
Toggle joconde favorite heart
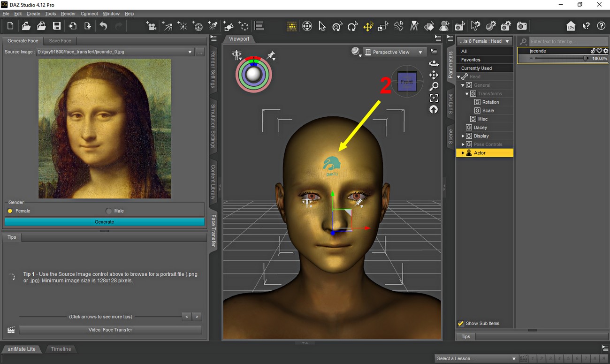(x=599, y=51)
